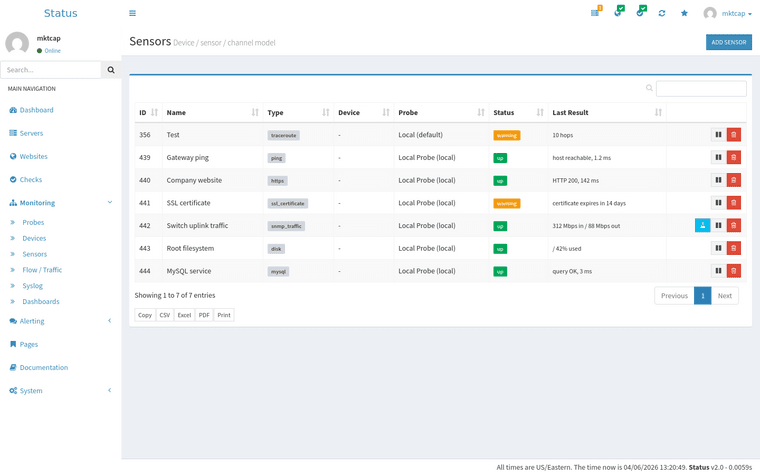
Task: Click the Print button
Action: 224,315
